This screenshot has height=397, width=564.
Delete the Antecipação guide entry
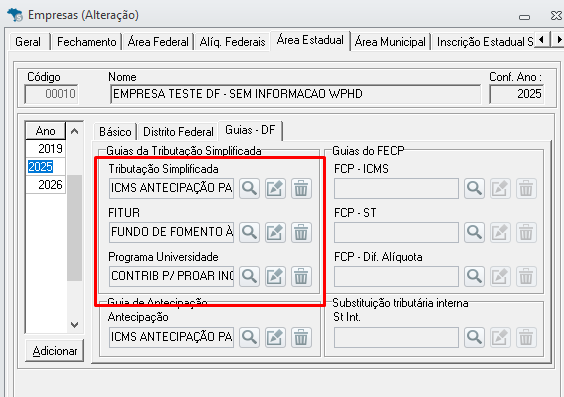coord(301,337)
